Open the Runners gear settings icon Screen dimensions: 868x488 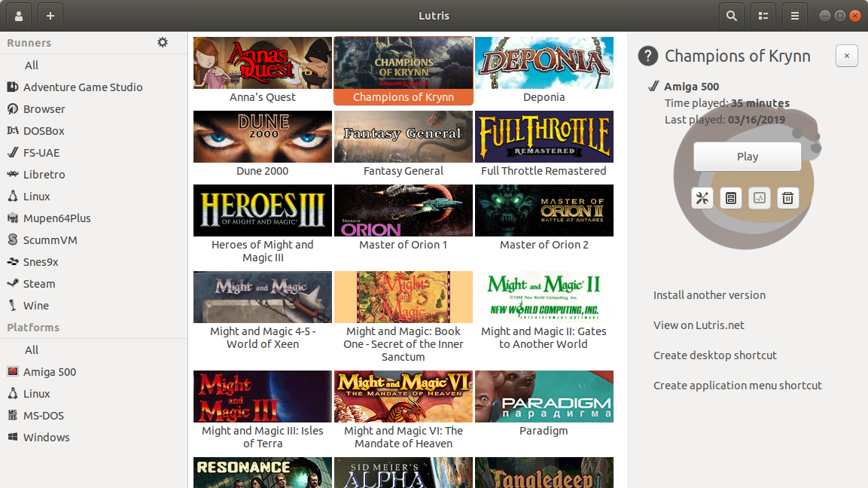(163, 43)
